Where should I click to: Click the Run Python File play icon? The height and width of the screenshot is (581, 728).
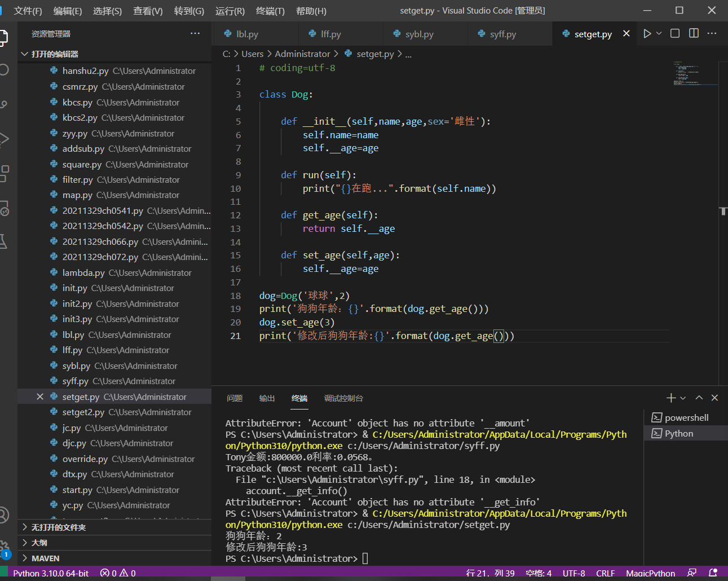(x=647, y=34)
